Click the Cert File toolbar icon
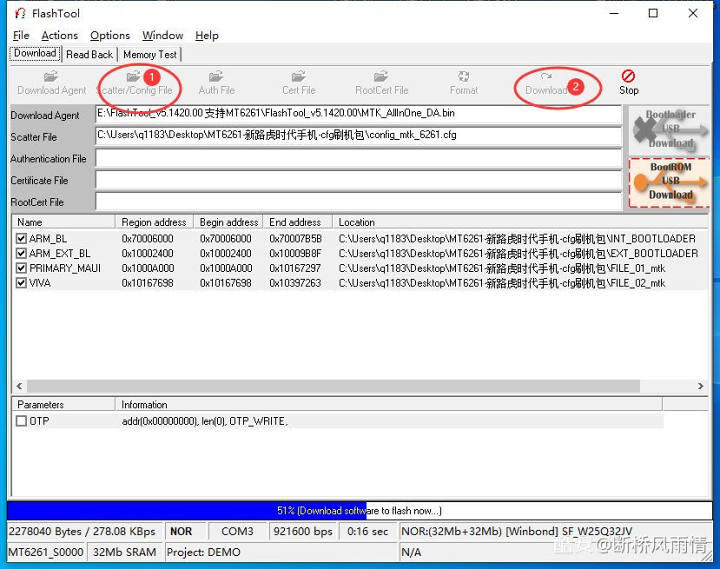Screen dimensions: 720x569 tap(298, 82)
